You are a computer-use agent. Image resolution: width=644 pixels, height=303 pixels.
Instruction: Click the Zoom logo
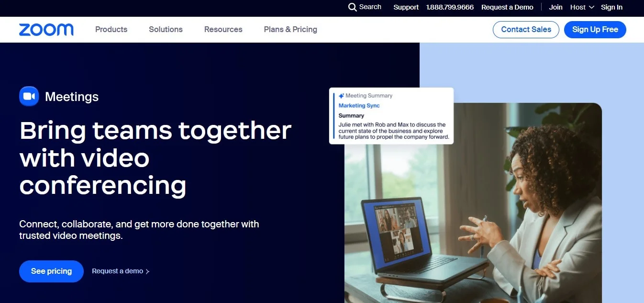click(46, 30)
